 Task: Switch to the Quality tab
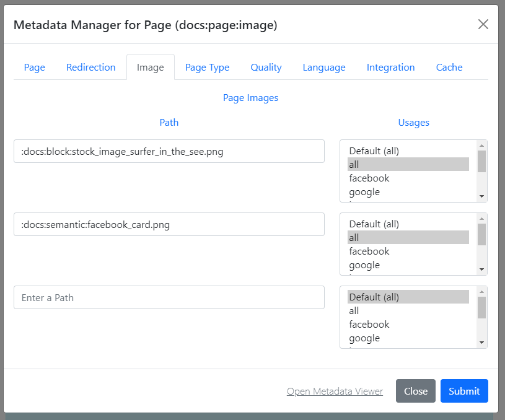coord(266,67)
